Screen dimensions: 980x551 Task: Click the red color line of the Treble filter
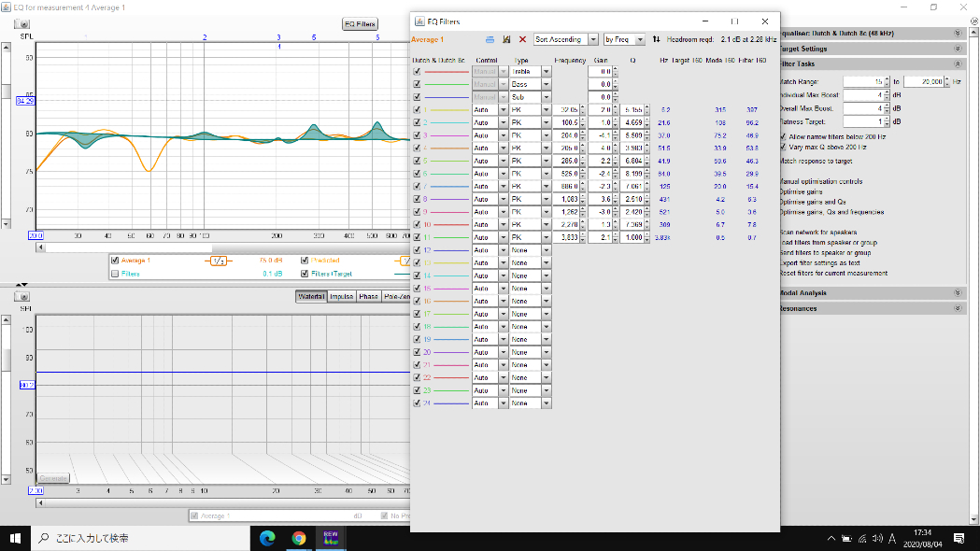click(447, 72)
